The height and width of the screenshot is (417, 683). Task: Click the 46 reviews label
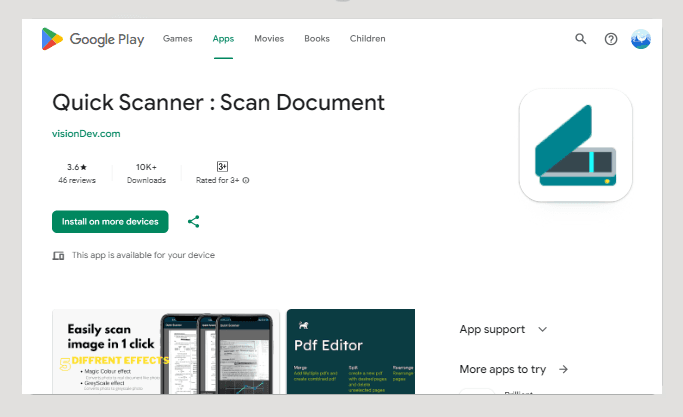pos(77,180)
